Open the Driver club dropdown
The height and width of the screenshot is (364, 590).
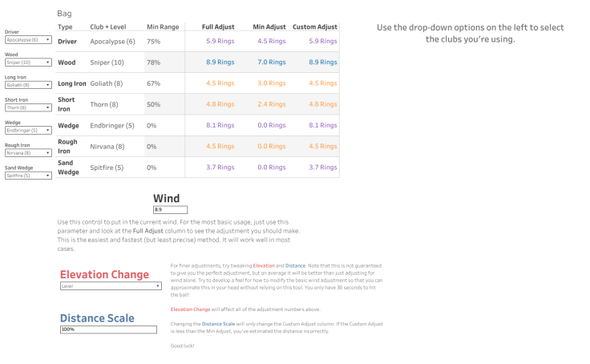pyautogui.click(x=28, y=39)
